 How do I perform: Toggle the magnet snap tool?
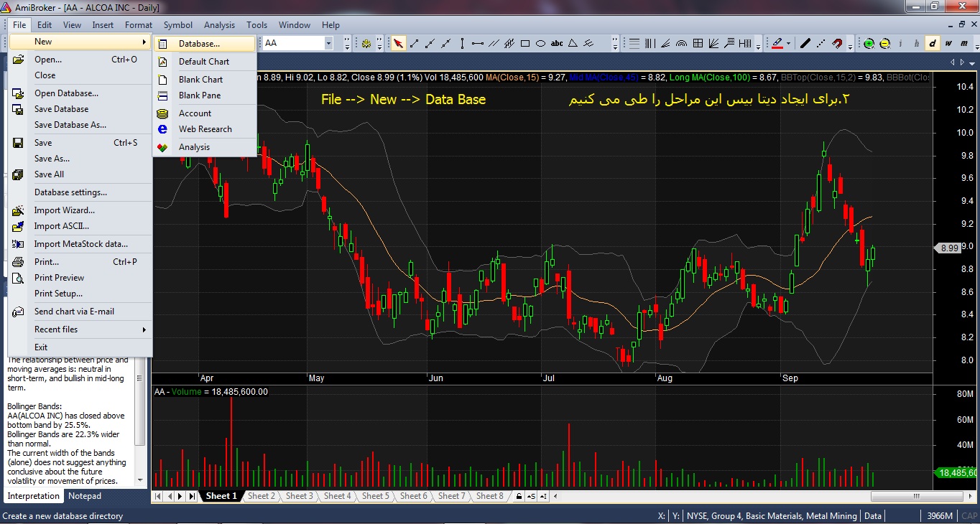[x=837, y=43]
